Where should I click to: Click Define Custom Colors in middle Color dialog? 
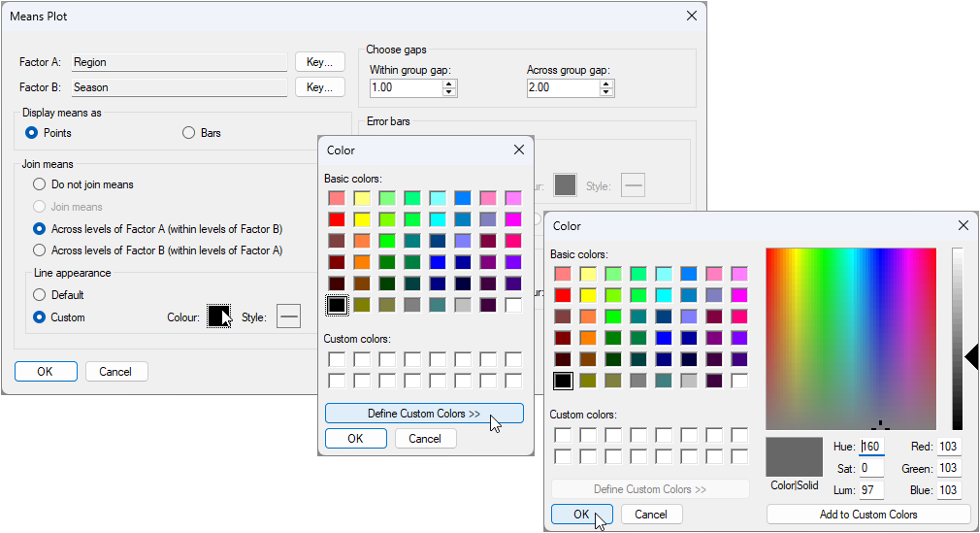coord(424,414)
